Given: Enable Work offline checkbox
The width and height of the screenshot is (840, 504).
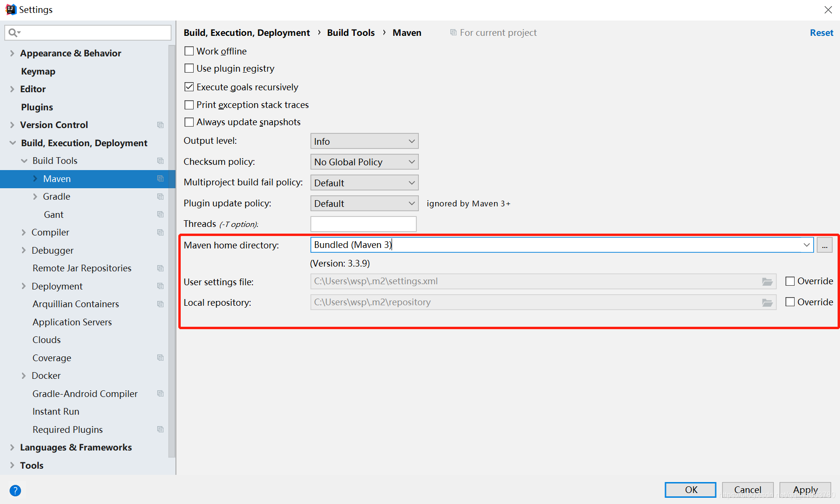Looking at the screenshot, I should [189, 51].
